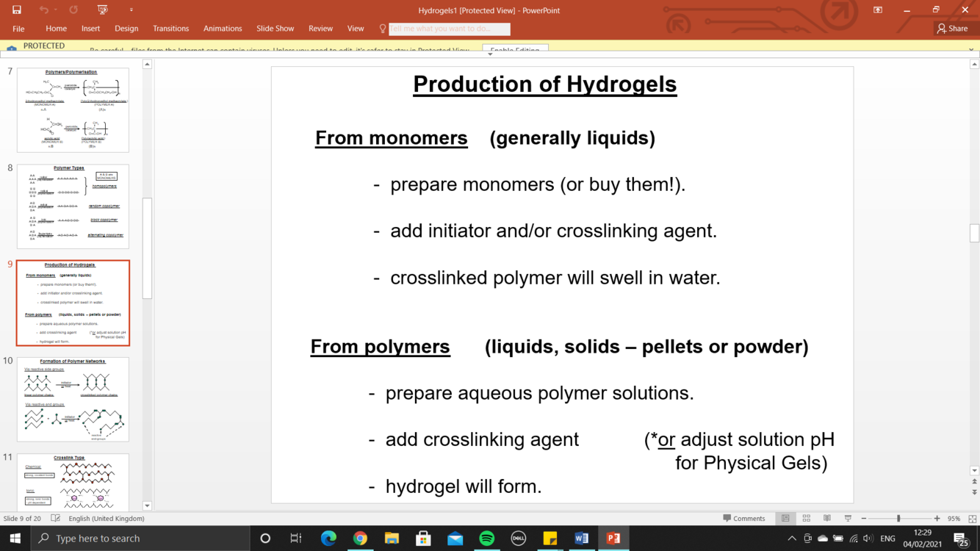Screen dimensions: 980x551
Task: Open the File menu
Action: (18, 29)
